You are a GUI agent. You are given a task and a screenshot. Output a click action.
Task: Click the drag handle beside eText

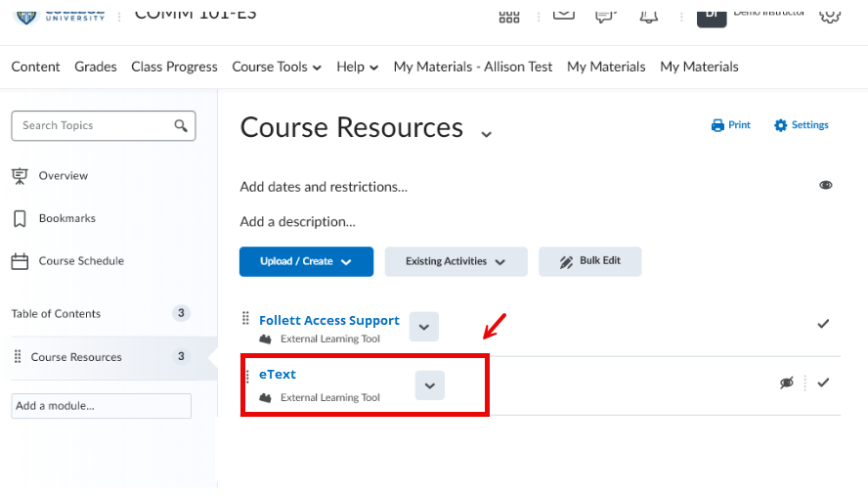click(247, 376)
